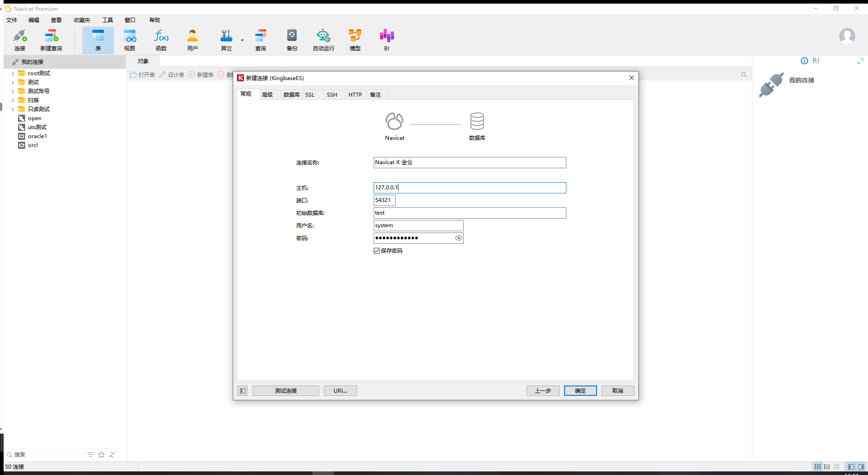The width and height of the screenshot is (868, 475).
Task: Click the Previous (上一步) button
Action: (543, 391)
